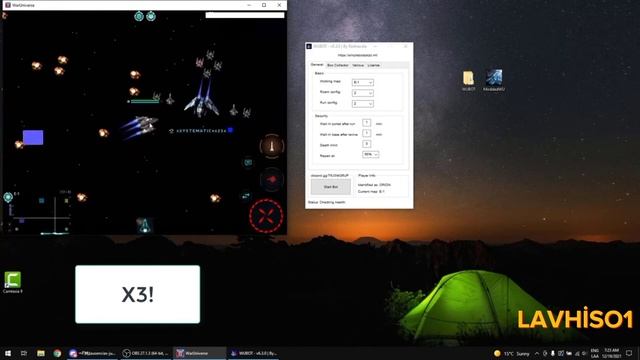The width and height of the screenshot is (640, 360).
Task: Switch to the License tab
Action: [373, 65]
